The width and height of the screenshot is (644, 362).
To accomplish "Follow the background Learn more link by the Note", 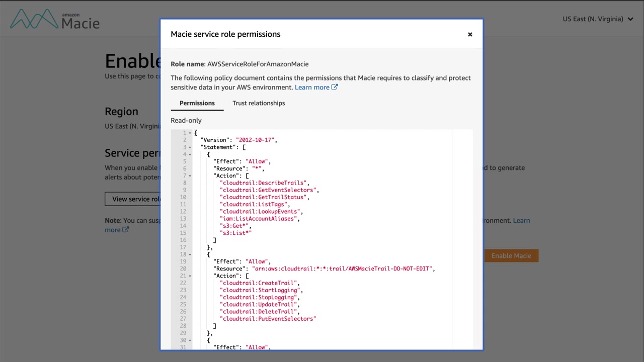I will tap(521, 220).
